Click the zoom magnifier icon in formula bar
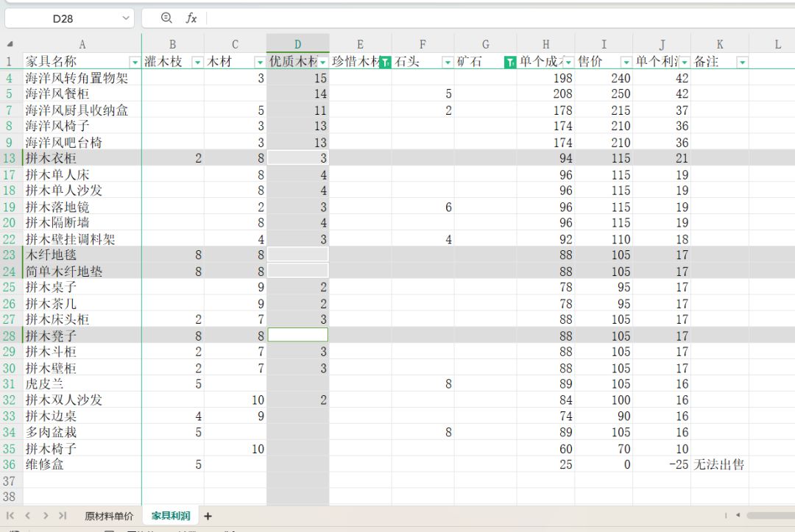This screenshot has width=795, height=532. pos(166,18)
